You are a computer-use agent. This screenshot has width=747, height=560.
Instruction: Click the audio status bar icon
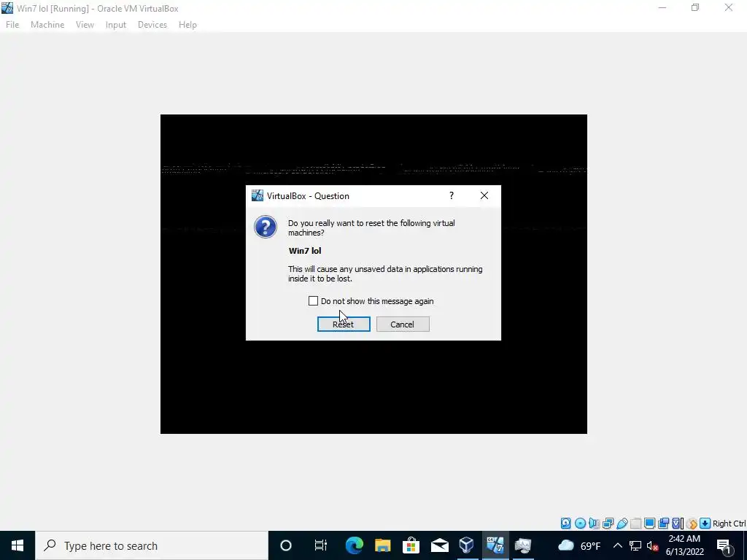tap(594, 524)
